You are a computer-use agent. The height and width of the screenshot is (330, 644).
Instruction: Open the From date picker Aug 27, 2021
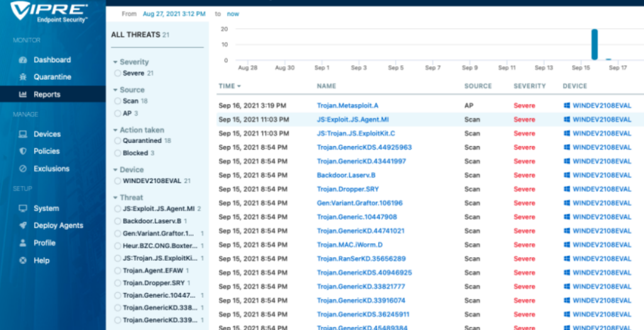(174, 14)
